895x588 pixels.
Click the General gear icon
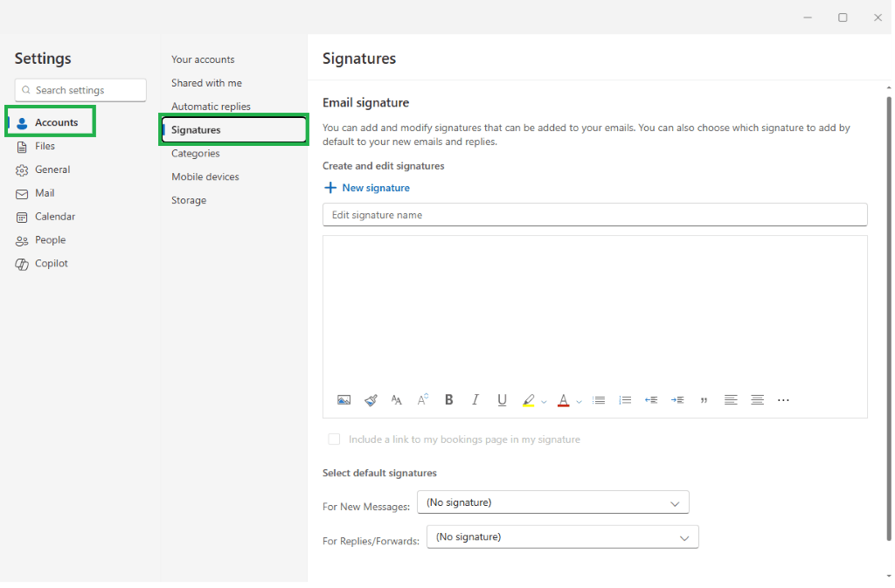click(x=22, y=170)
